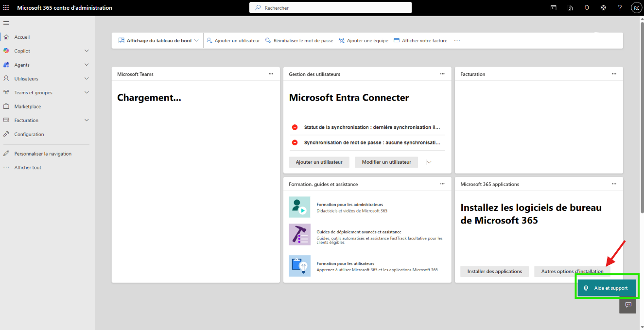Open Affichage du tableau de bord dropdown

coord(158,40)
